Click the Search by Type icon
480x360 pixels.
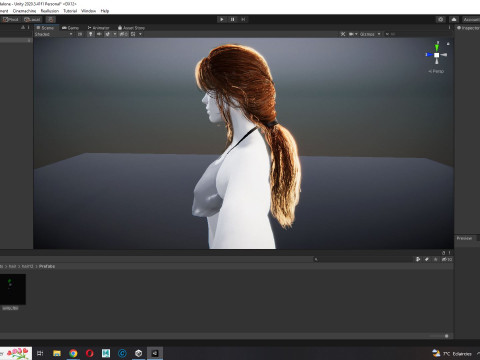418,259
